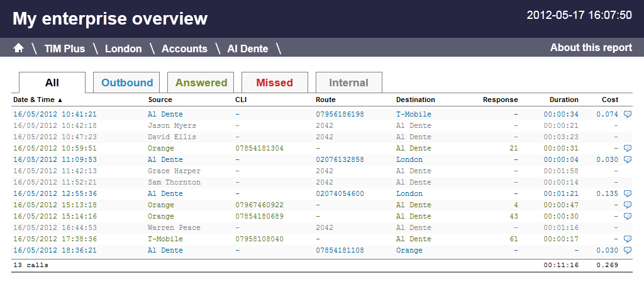Screen dimensions: 644x286
Task: Open comment bubble for 15:13:18 call
Action: pos(627,205)
